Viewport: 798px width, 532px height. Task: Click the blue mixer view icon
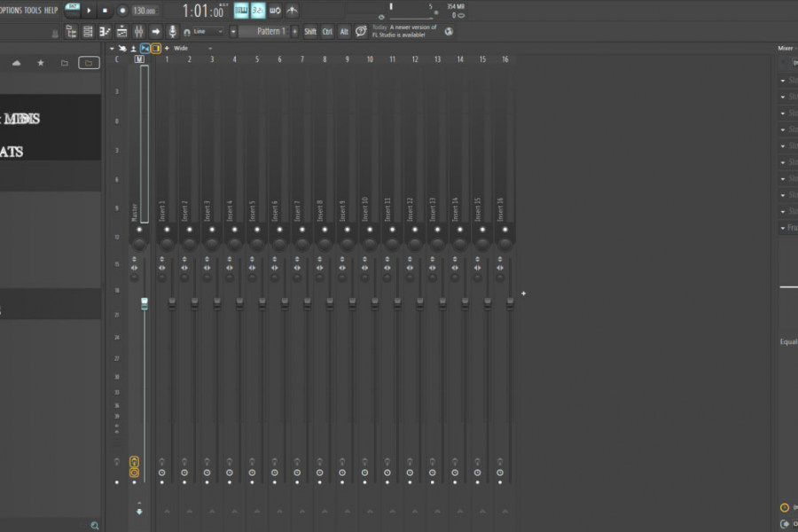click(145, 49)
